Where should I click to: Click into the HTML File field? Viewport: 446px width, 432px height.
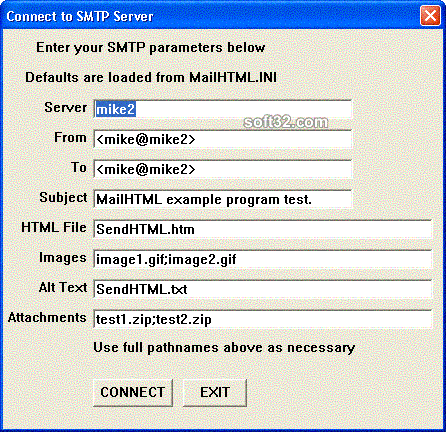coord(263,229)
